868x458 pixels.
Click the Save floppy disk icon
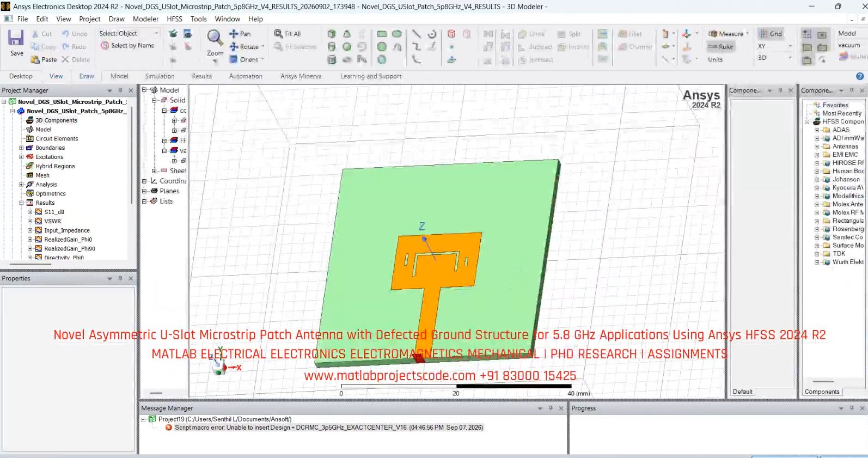[x=16, y=38]
